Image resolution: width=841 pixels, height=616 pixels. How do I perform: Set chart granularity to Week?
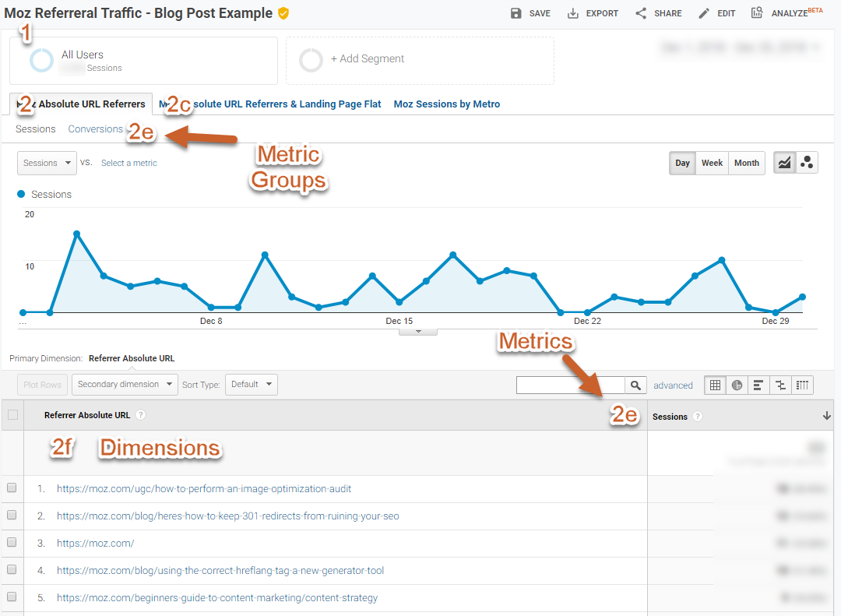click(x=712, y=163)
